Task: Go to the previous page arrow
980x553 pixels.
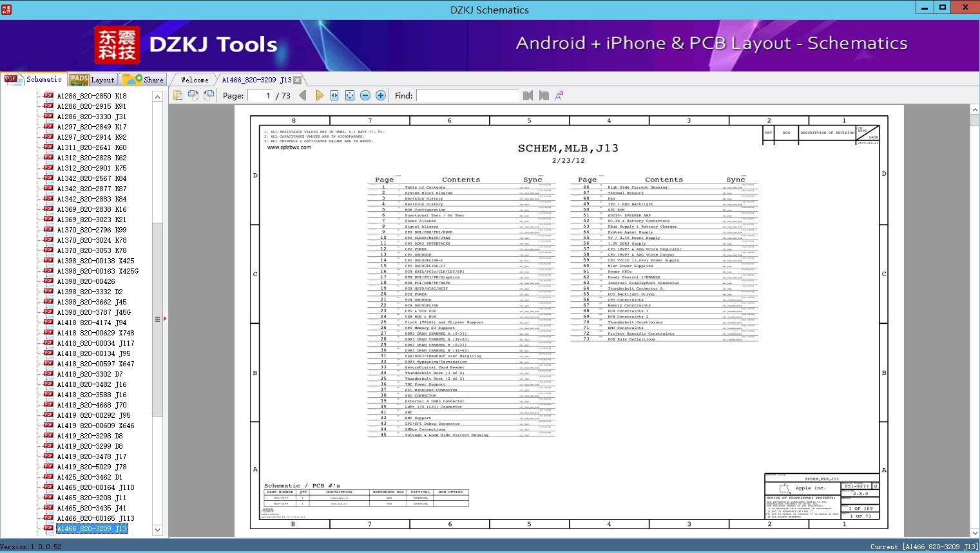Action: (303, 95)
